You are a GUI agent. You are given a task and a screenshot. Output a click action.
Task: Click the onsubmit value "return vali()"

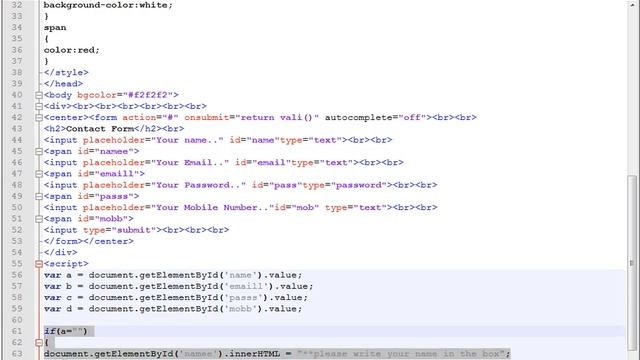(277, 118)
